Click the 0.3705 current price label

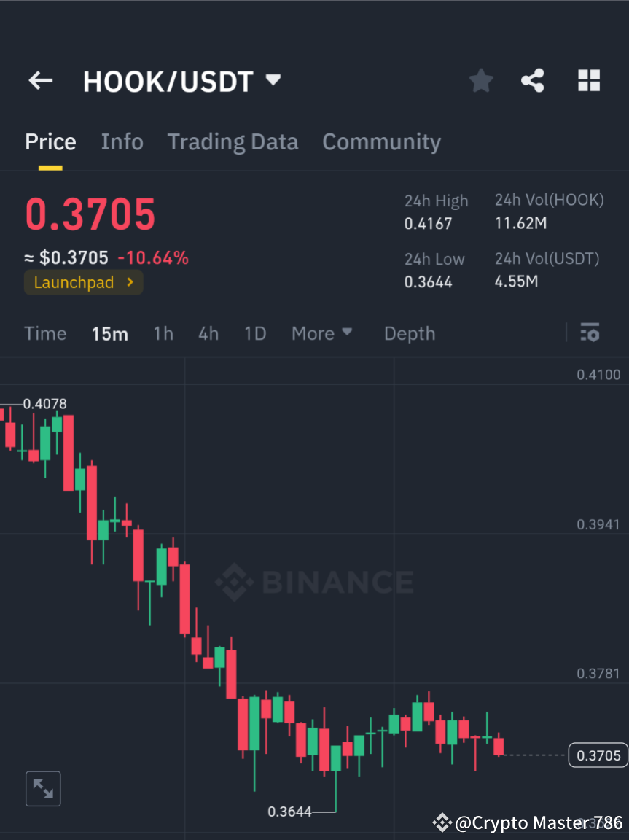pyautogui.click(x=597, y=755)
